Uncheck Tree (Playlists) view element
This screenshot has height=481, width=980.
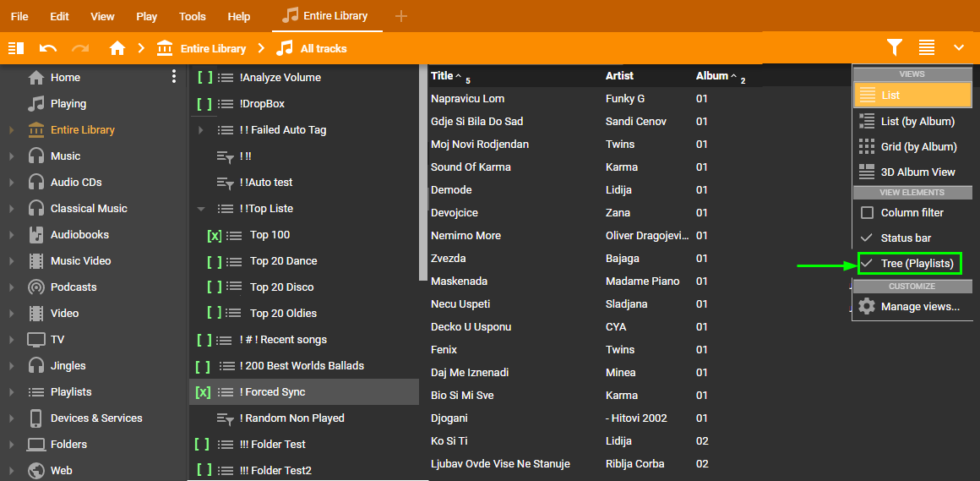867,264
